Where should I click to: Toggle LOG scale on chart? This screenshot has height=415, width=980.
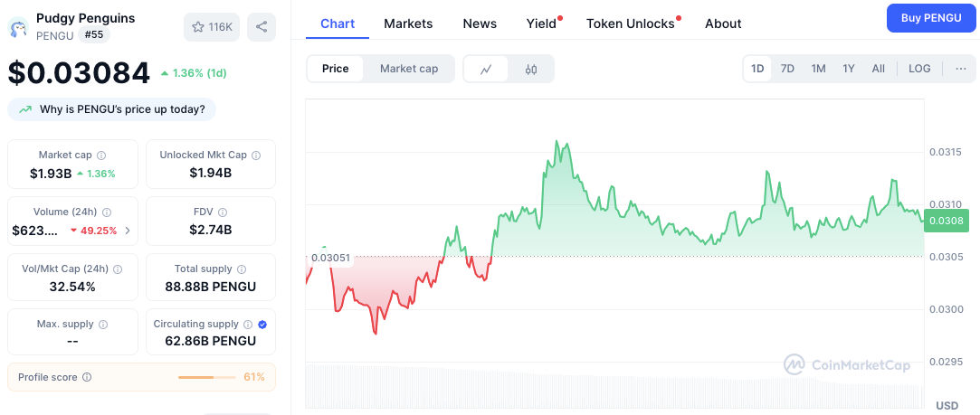coord(919,69)
